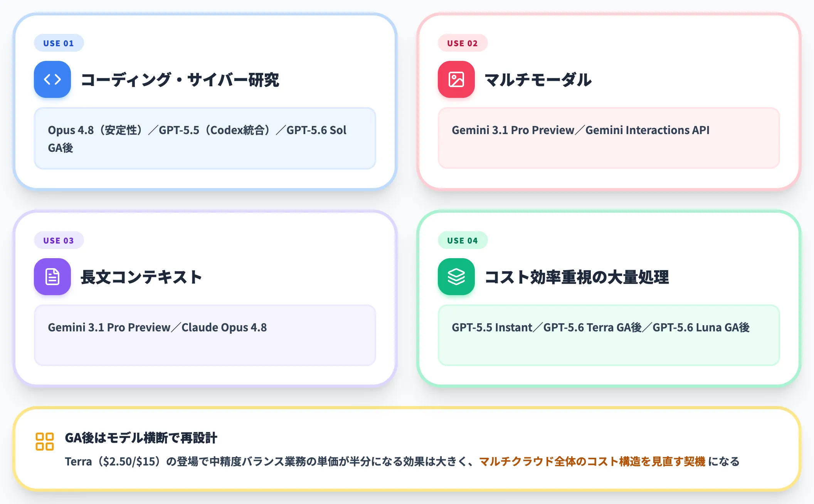Click the Gemini Interactions API model list box
814x504 pixels.
[609, 138]
